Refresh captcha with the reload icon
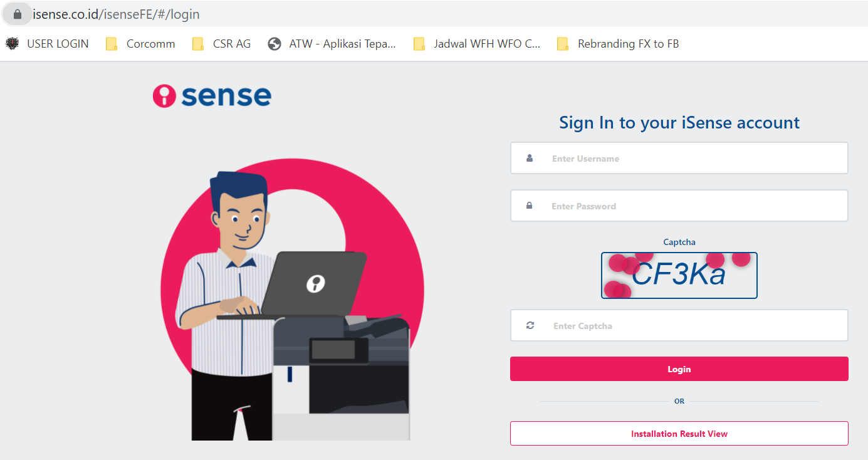The image size is (868, 460). coord(530,325)
